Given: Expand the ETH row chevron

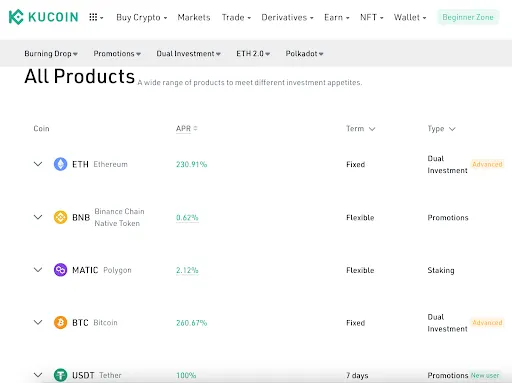Looking at the screenshot, I should (38, 164).
